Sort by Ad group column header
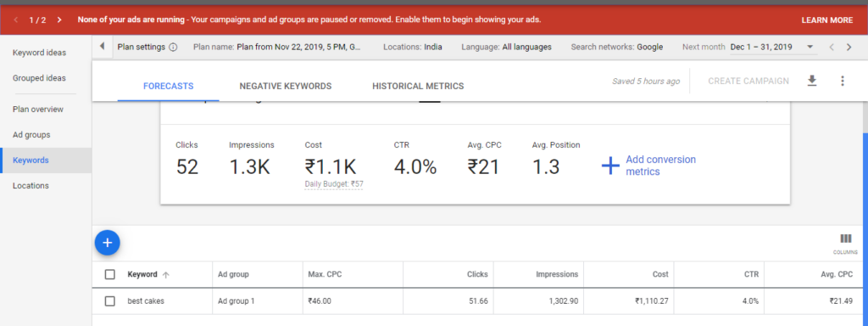Image resolution: width=868 pixels, height=326 pixels. (233, 274)
